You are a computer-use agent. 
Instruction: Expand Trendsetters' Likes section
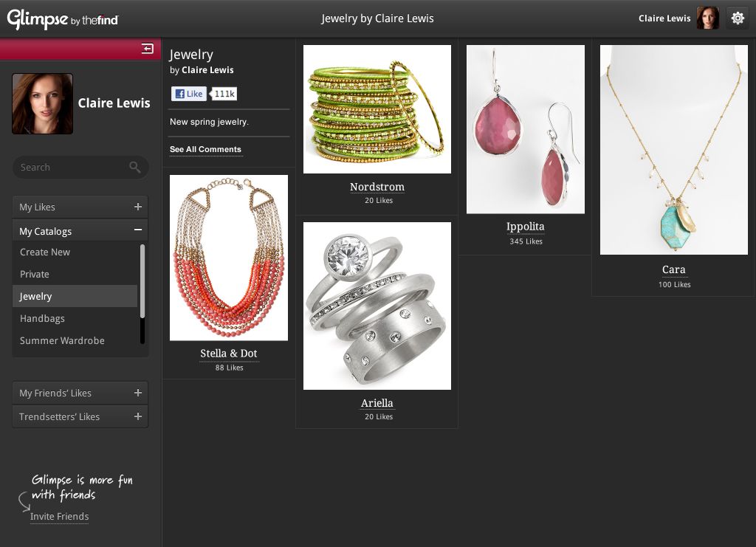pos(80,416)
